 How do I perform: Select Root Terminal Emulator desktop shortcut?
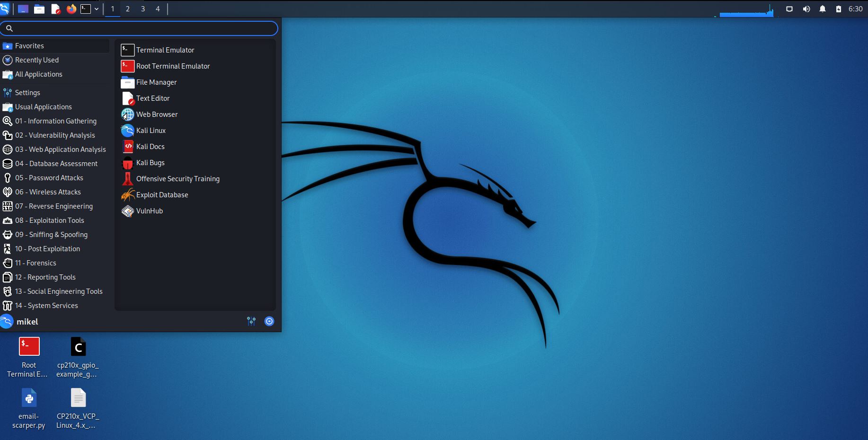click(28, 357)
